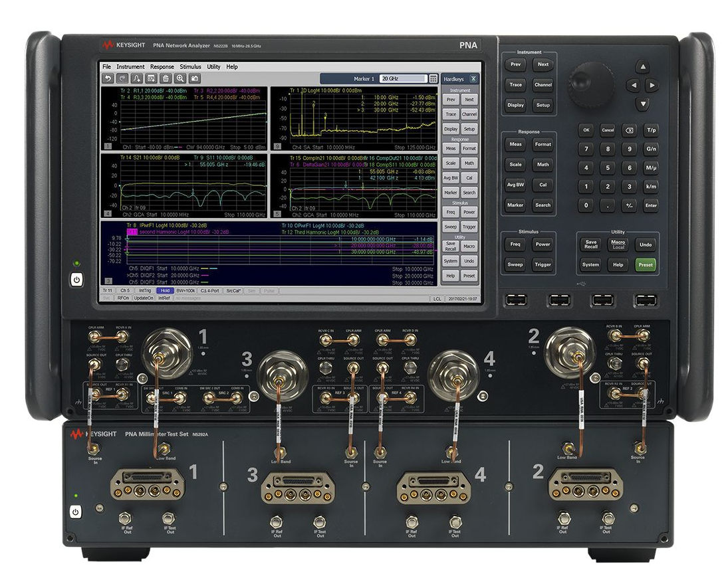Click the camera screenshot icon in the toolbar
This screenshot has height=576, width=728.
click(194, 78)
